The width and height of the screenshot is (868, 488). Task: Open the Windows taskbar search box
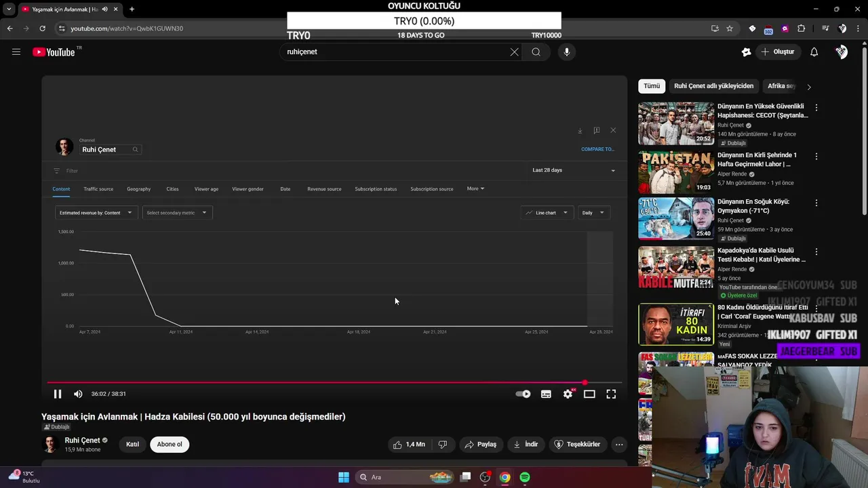coord(404,477)
